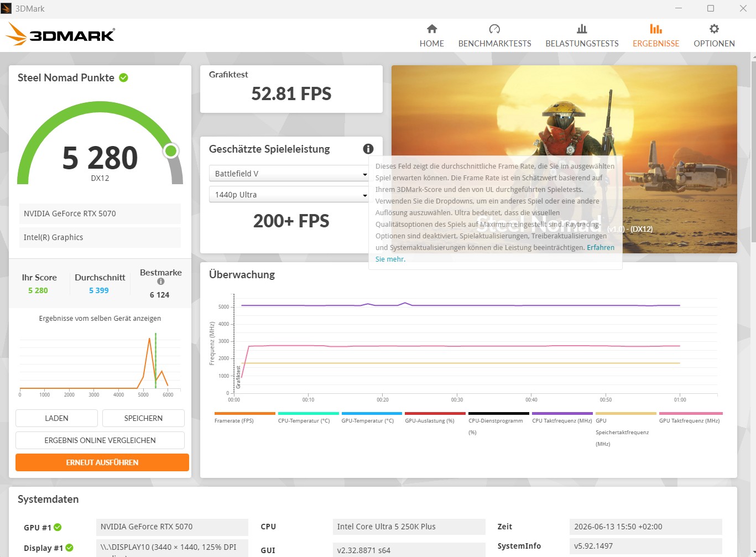Viewport: 756px width, 557px height.
Task: Click the '00:30' time label on the chart
Action: pos(457,399)
